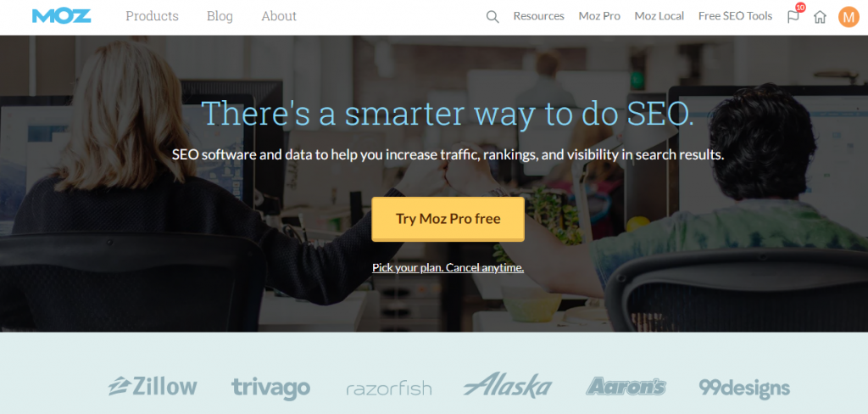Click the Aaron's logo
This screenshot has width=868, height=414.
pos(626,386)
